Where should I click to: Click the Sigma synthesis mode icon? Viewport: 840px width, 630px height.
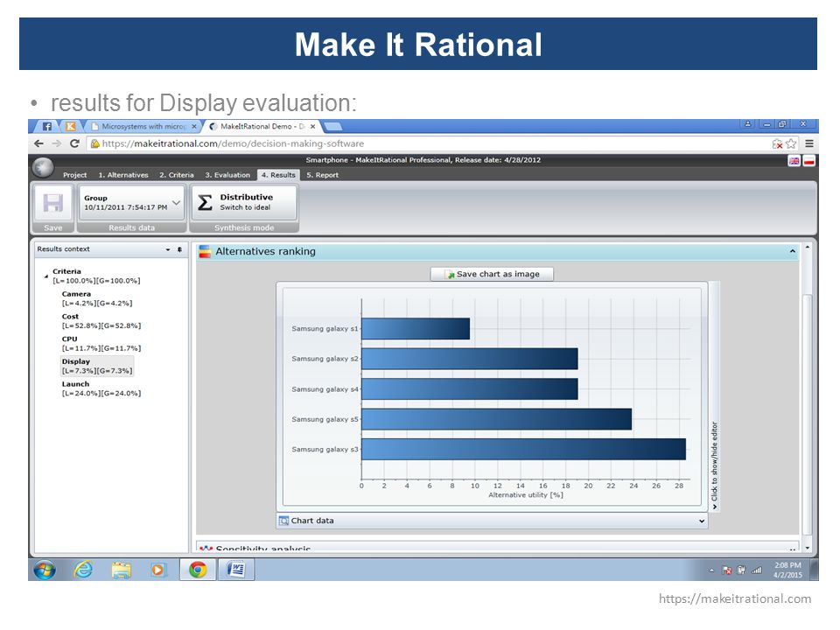click(x=205, y=202)
